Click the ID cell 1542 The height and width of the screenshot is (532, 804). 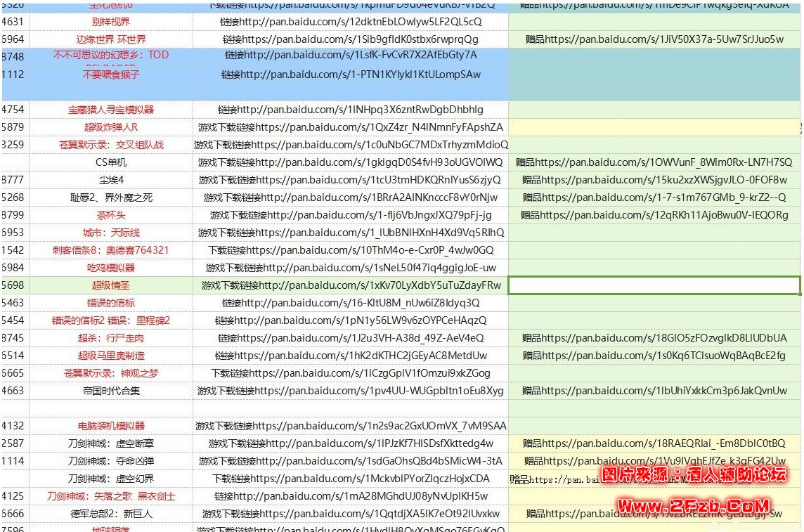click(x=15, y=250)
